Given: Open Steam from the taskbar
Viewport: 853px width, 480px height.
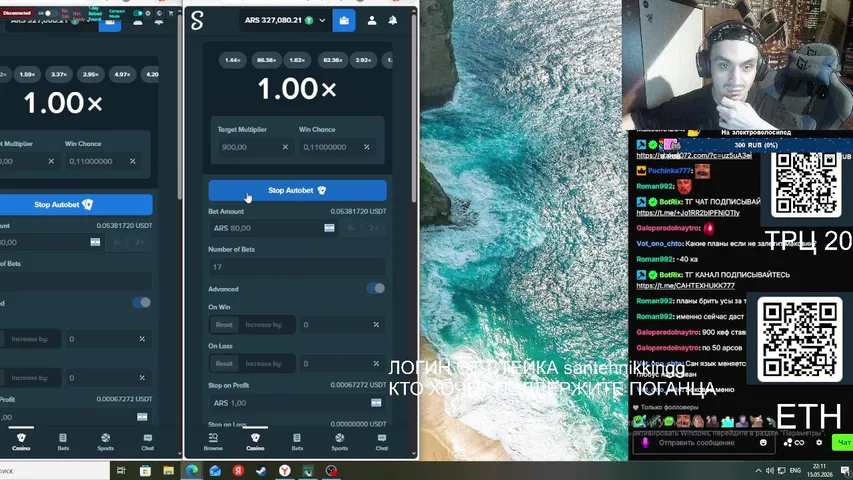Looking at the screenshot, I should 262,471.
